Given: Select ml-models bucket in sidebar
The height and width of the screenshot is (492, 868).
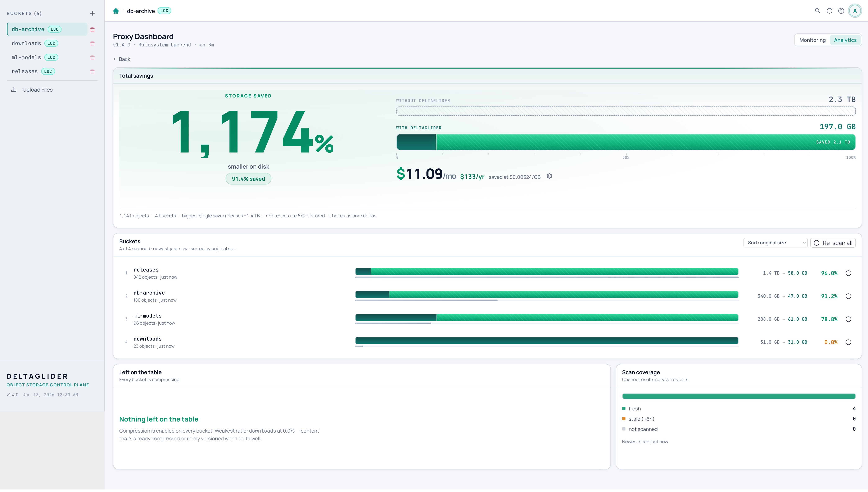Looking at the screenshot, I should pos(47,58).
